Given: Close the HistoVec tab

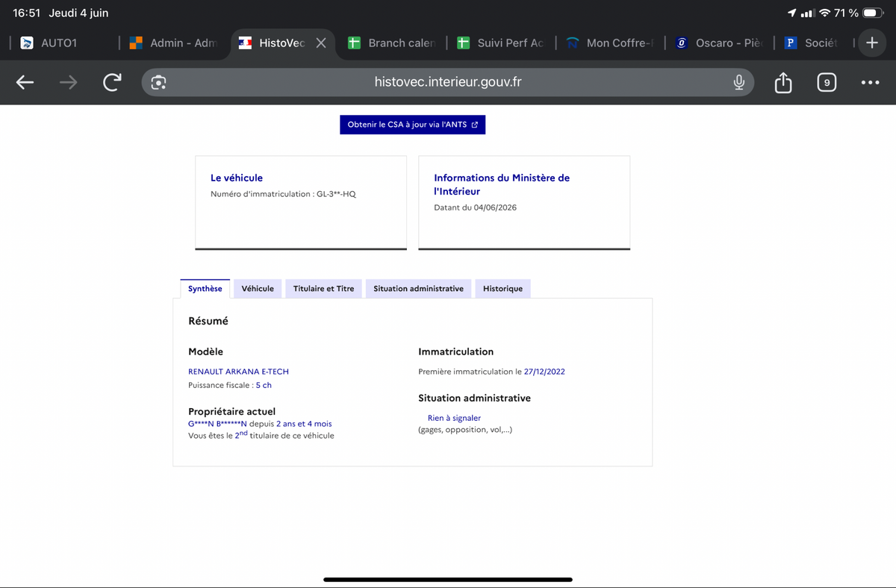Looking at the screenshot, I should pyautogui.click(x=321, y=43).
